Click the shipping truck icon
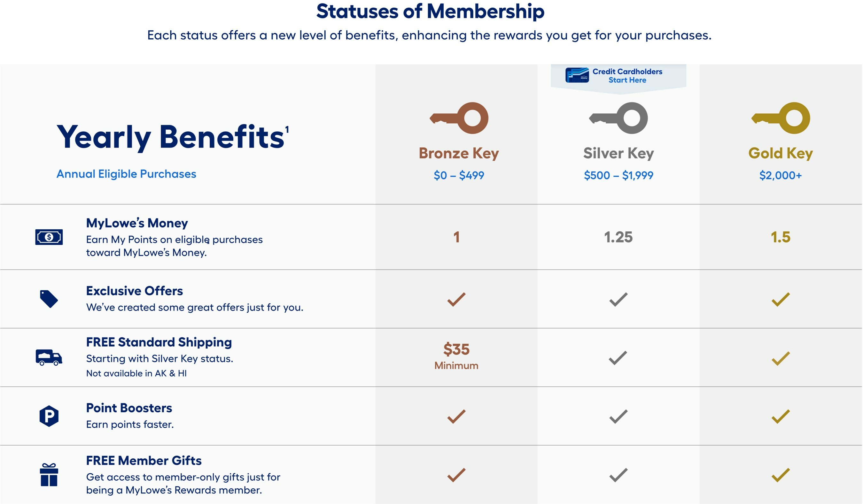863x504 pixels. 49,357
